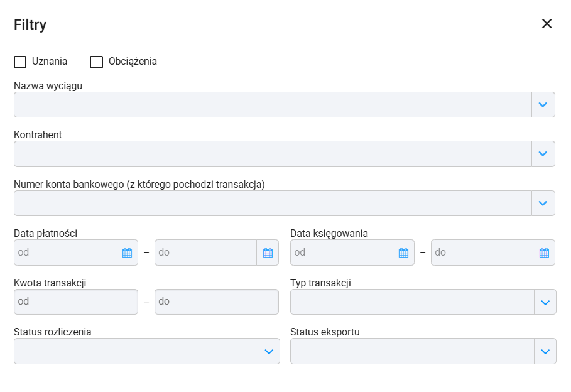The height and width of the screenshot is (392, 571).
Task: Focus the Kwota transakcji maximum field
Action: coord(217,302)
